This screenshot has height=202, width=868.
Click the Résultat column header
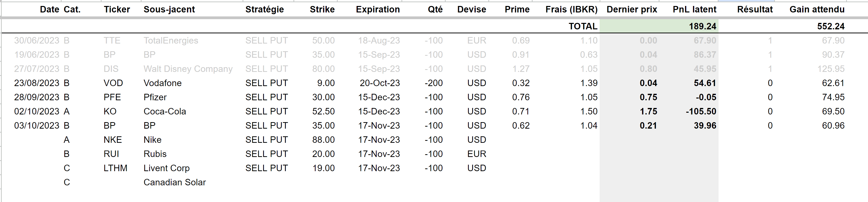point(755,9)
